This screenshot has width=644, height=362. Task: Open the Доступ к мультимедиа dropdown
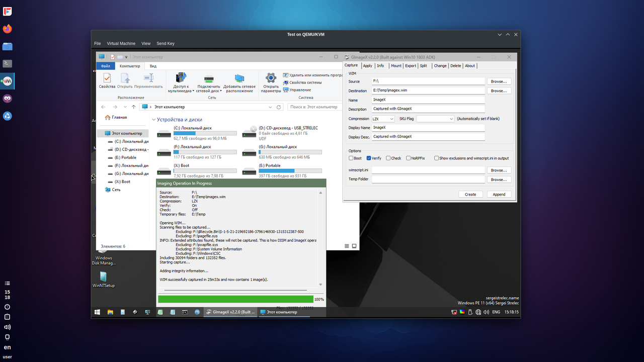point(180,83)
